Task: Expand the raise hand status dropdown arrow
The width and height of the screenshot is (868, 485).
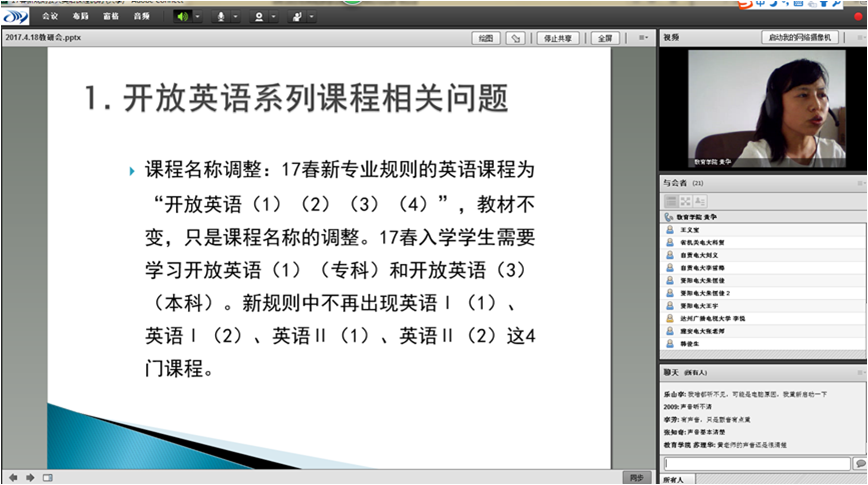Action: point(312,17)
